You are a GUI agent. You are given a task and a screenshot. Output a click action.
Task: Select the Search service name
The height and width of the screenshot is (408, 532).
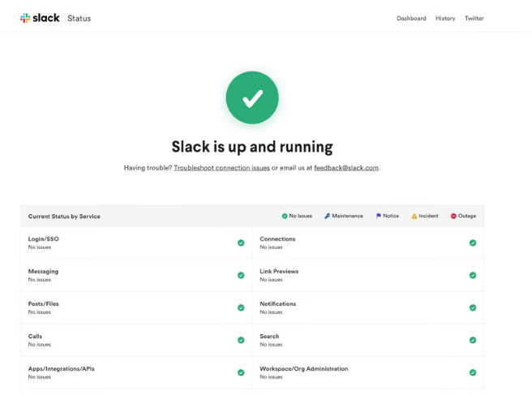pos(269,336)
